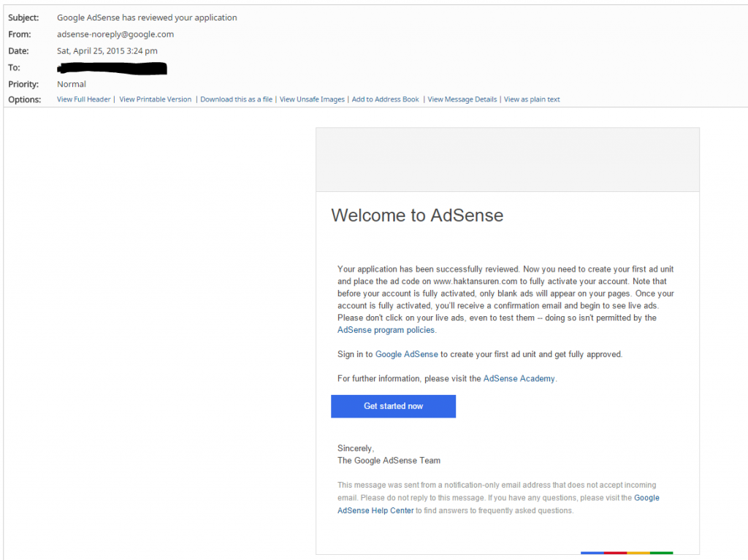This screenshot has width=748, height=560.
Task: Click View Unsafe Images option
Action: (312, 99)
